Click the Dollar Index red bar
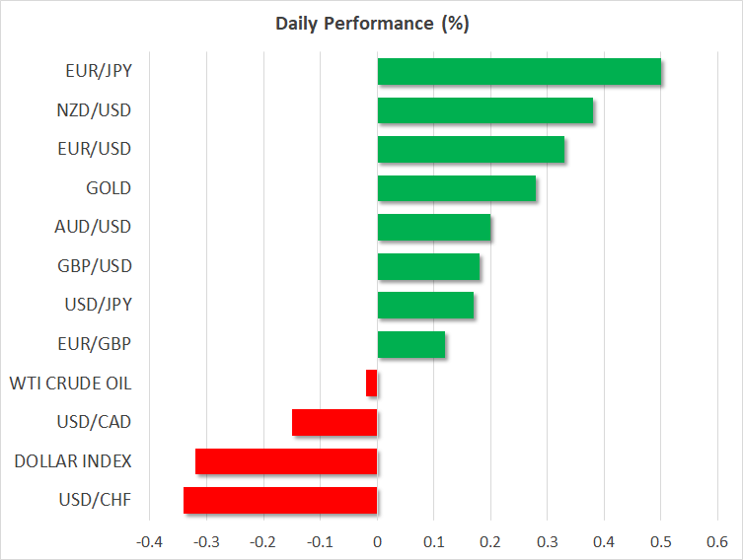 pyautogui.click(x=286, y=461)
